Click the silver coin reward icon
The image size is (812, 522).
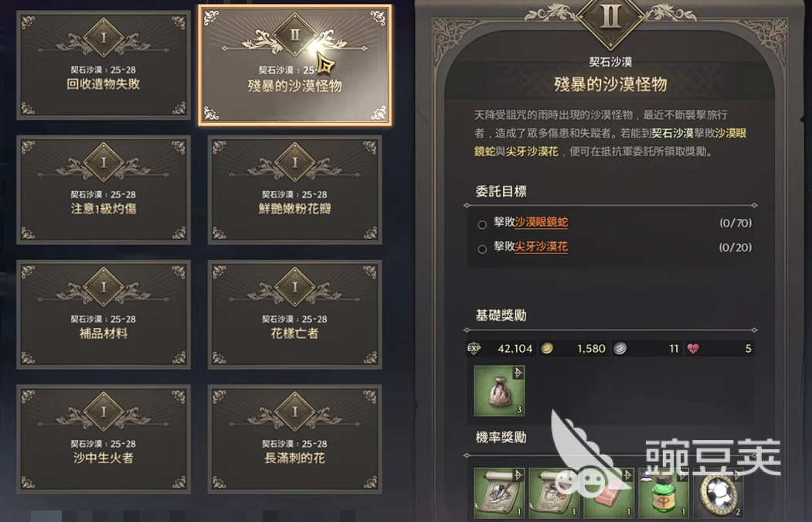pyautogui.click(x=620, y=348)
